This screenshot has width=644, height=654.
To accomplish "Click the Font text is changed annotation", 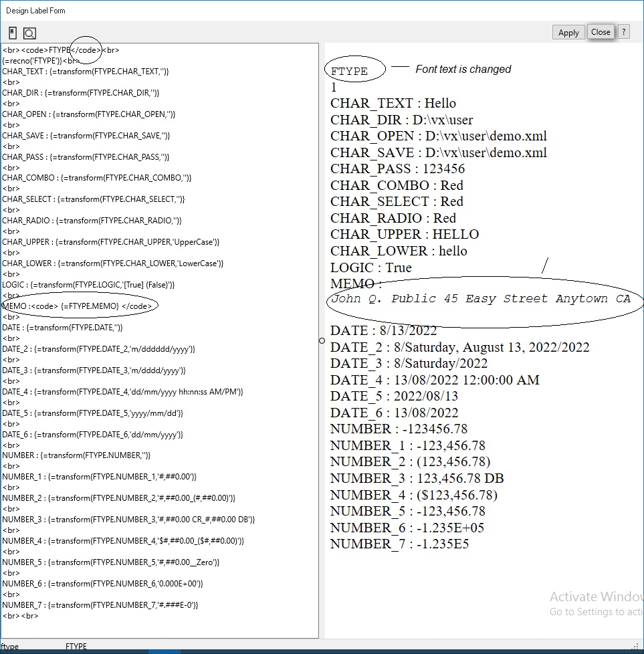I will [x=463, y=69].
